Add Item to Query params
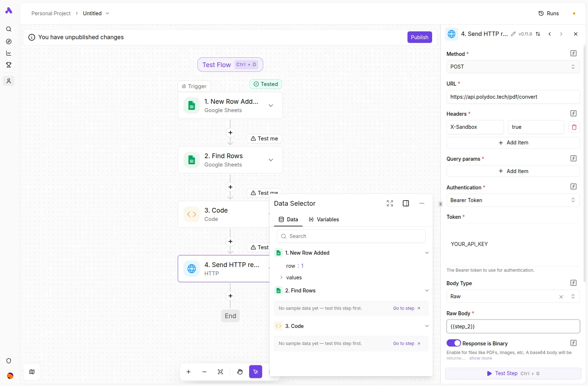Image resolution: width=588 pixels, height=386 pixels. (x=513, y=171)
